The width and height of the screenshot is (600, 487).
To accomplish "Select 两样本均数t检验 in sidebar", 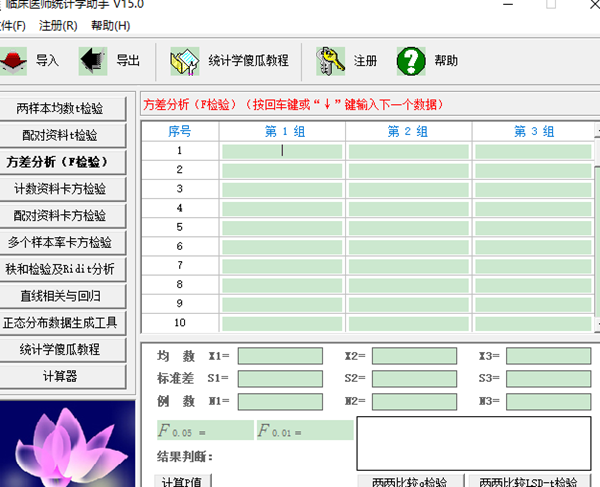I will tap(62, 108).
